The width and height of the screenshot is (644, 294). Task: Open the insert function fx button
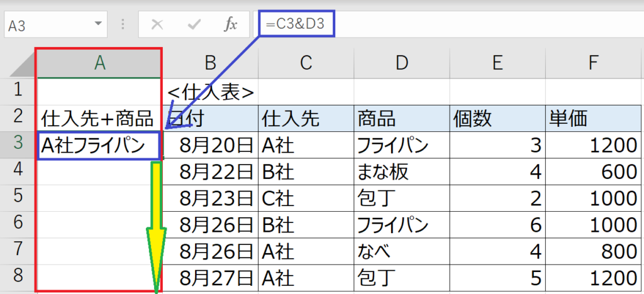230,25
